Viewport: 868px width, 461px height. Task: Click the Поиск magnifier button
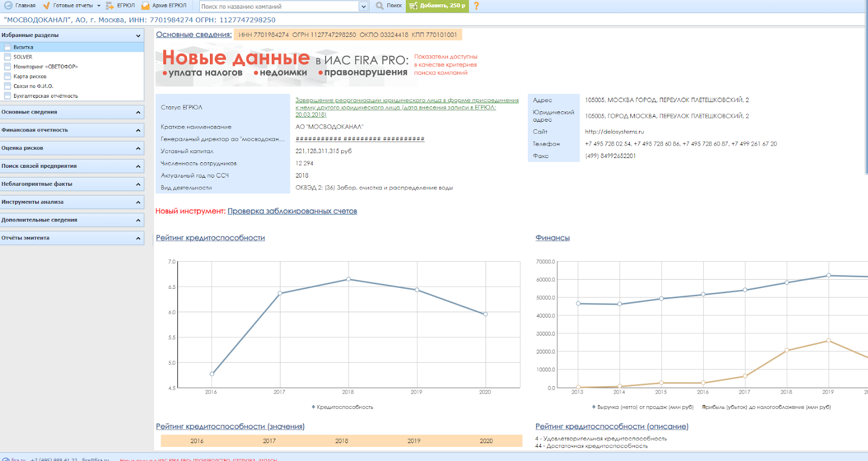[389, 5]
